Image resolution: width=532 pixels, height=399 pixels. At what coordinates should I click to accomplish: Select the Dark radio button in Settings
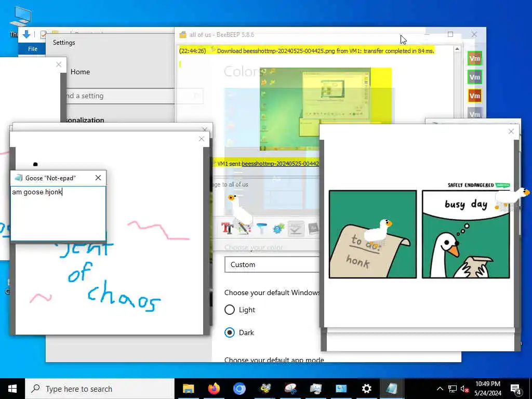230,332
